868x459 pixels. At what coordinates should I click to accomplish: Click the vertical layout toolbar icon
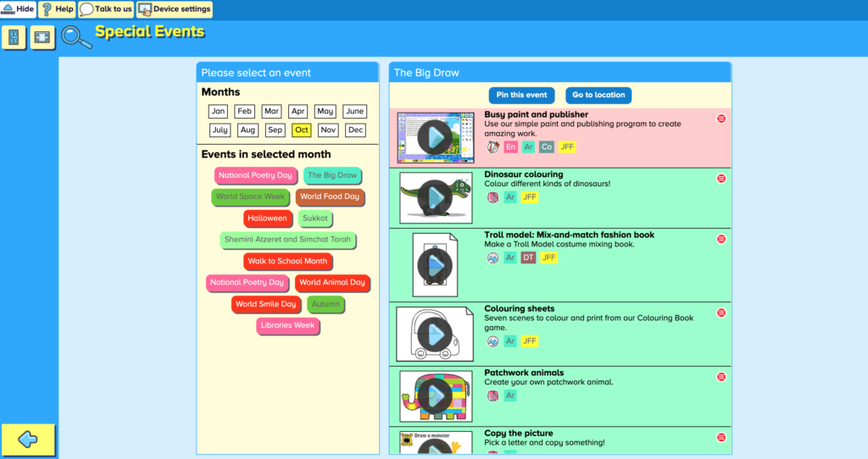click(x=14, y=37)
